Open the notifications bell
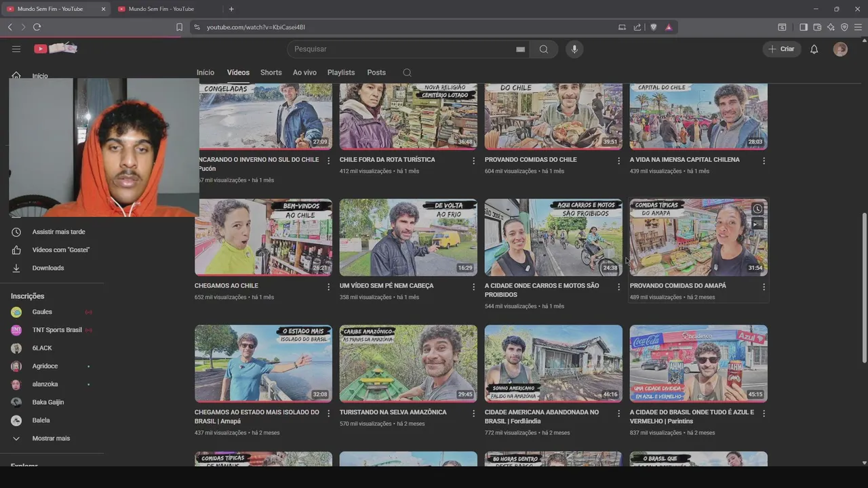This screenshot has width=868, height=488. coord(814,49)
